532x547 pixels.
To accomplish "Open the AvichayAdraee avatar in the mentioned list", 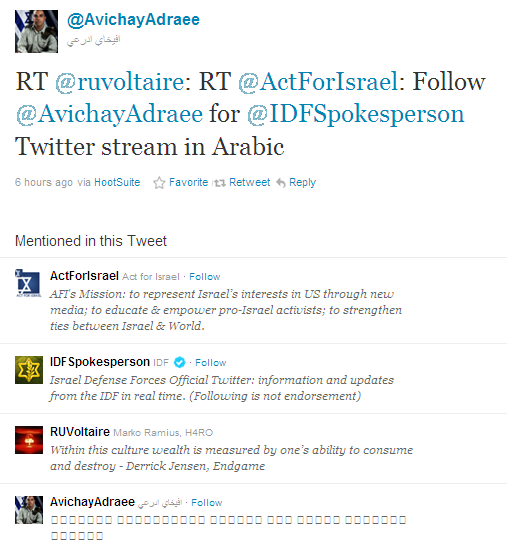I will [29, 510].
